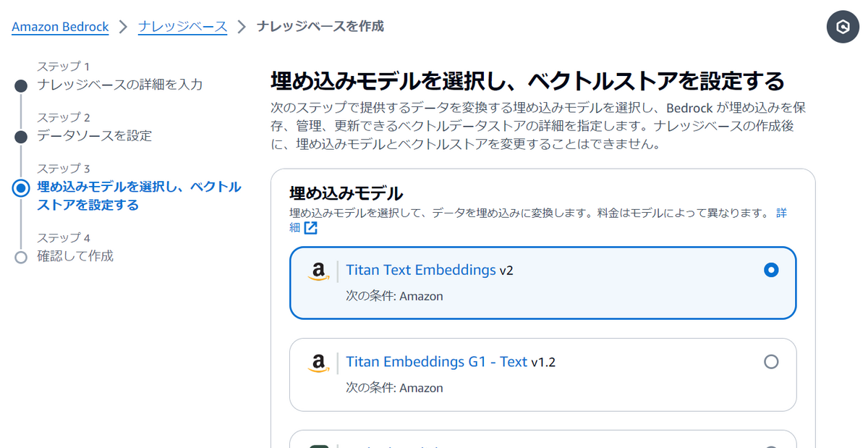The width and height of the screenshot is (868, 448).
Task: Click the Step 3 active circle indicator
Action: 21,188
